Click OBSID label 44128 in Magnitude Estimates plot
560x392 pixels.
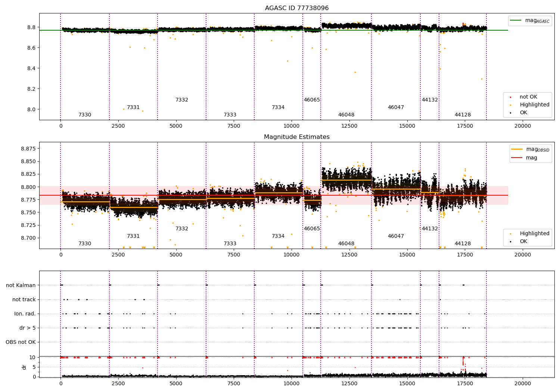(463, 244)
